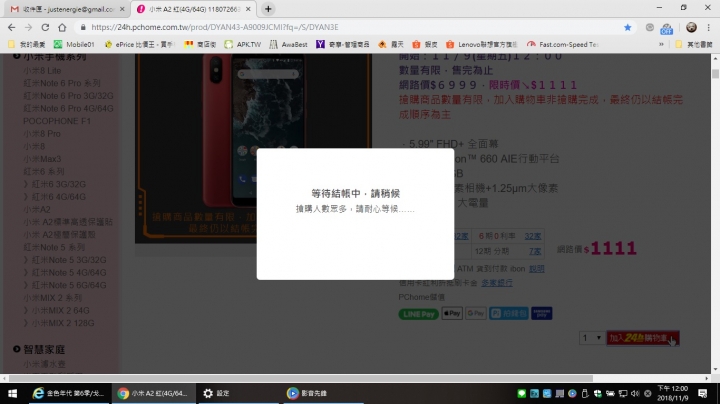This screenshot has height=404, width=720.
Task: Expand the 紅米Note 5 6G/64G sidebar entry
Action: [x=65, y=286]
